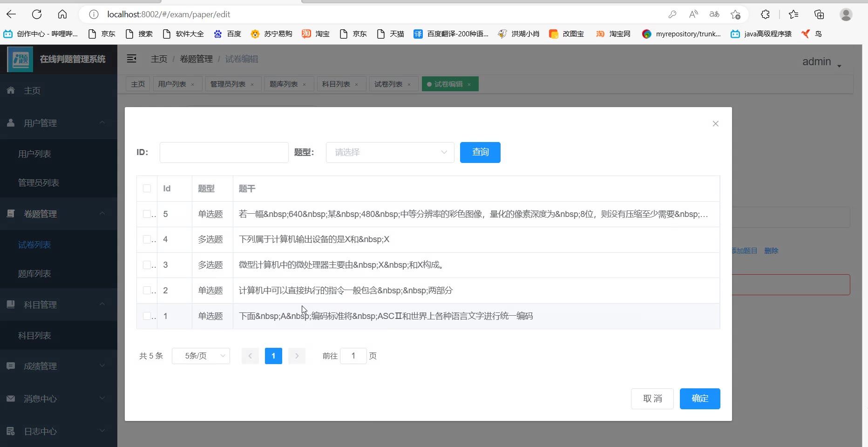Open 科目列表 in the sidebar
The height and width of the screenshot is (447, 868).
[x=59, y=335]
